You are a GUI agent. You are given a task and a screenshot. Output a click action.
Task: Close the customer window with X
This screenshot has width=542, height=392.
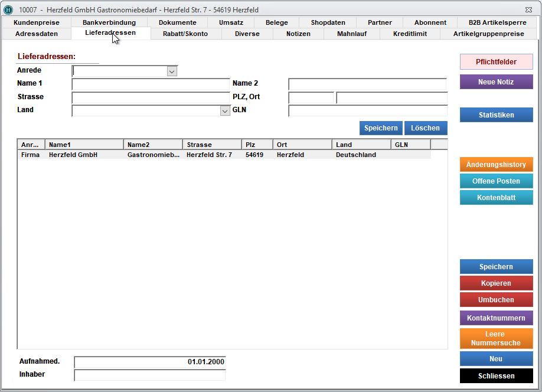[x=527, y=9]
